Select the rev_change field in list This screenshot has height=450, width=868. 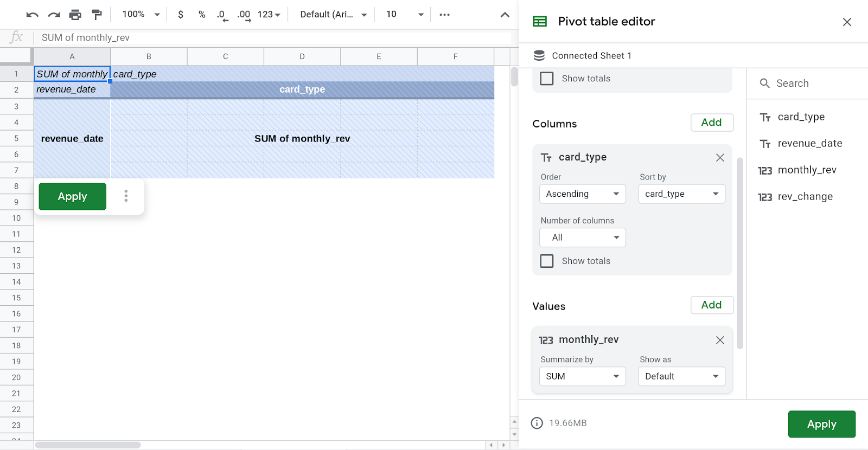[805, 197]
